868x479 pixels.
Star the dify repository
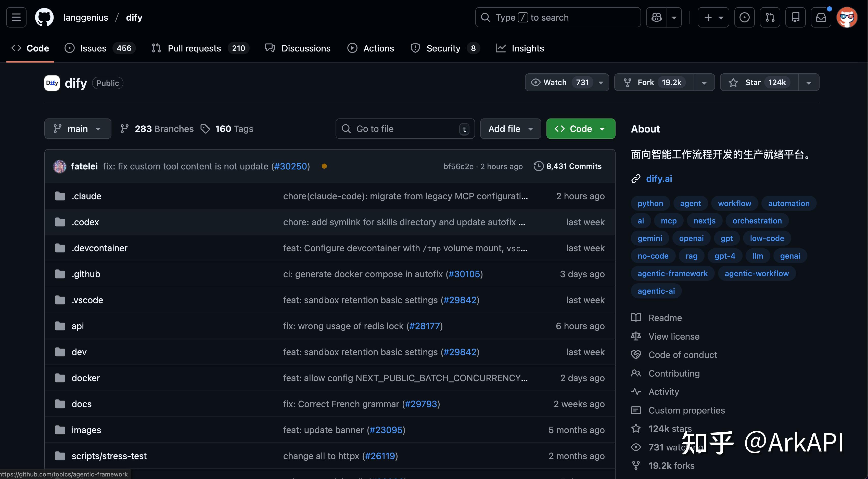759,83
